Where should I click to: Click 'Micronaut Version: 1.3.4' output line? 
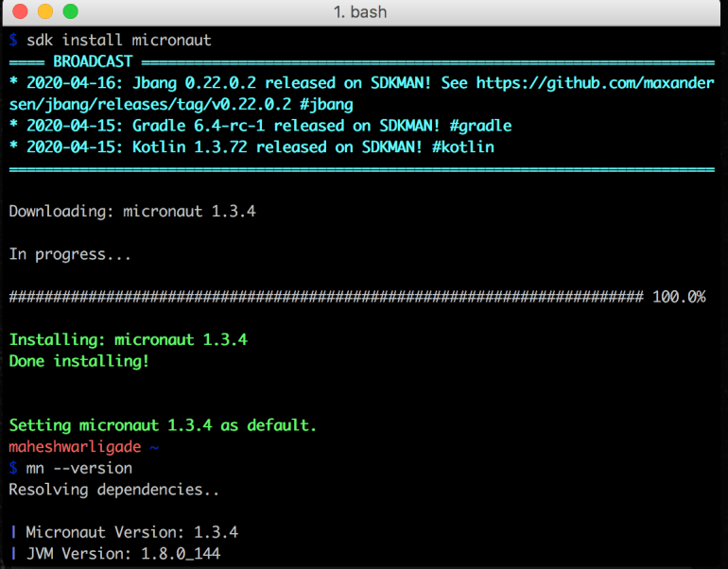tap(131, 532)
